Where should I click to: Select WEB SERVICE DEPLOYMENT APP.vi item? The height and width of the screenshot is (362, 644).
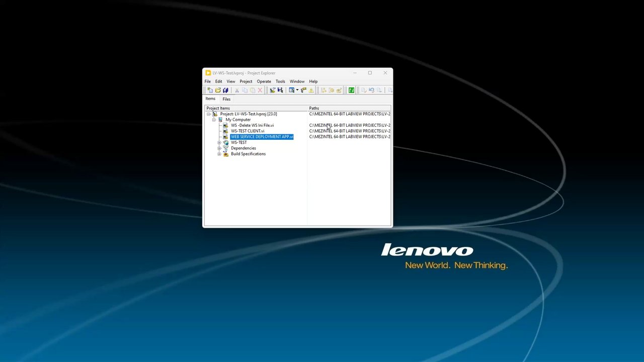(262, 137)
